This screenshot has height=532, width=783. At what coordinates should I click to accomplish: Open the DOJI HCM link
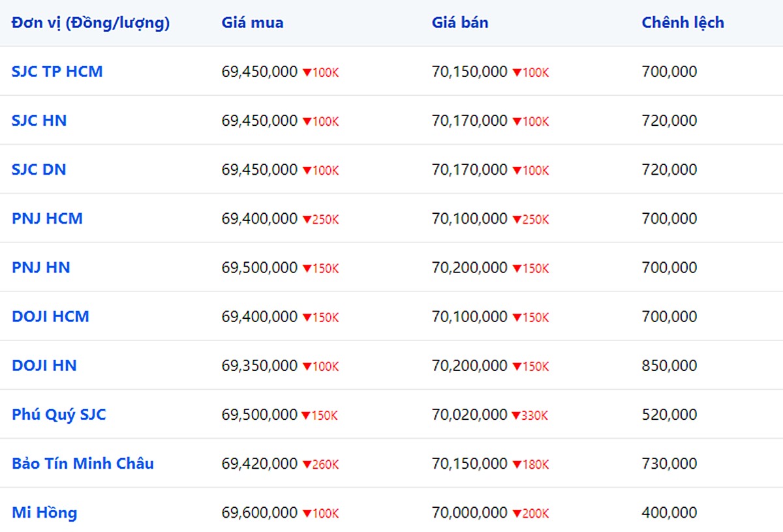tap(50, 316)
